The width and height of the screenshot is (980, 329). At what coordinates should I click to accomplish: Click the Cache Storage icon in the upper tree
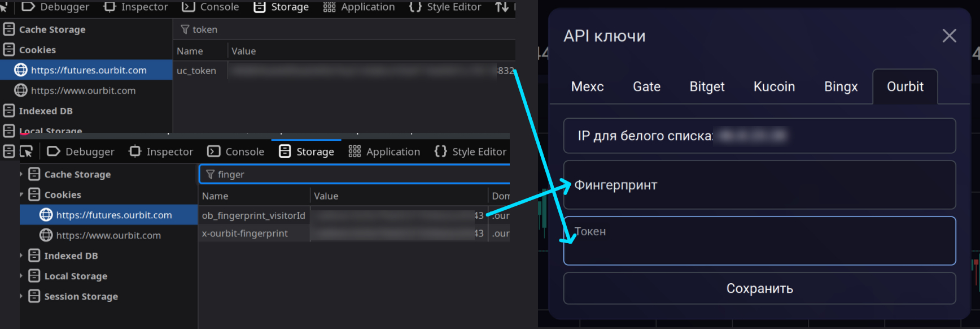click(x=9, y=29)
